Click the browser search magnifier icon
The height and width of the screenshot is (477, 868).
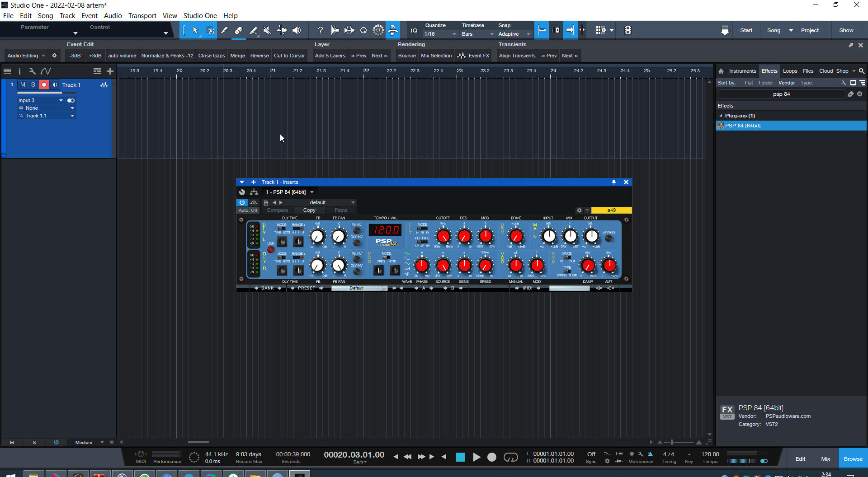pyautogui.click(x=862, y=71)
